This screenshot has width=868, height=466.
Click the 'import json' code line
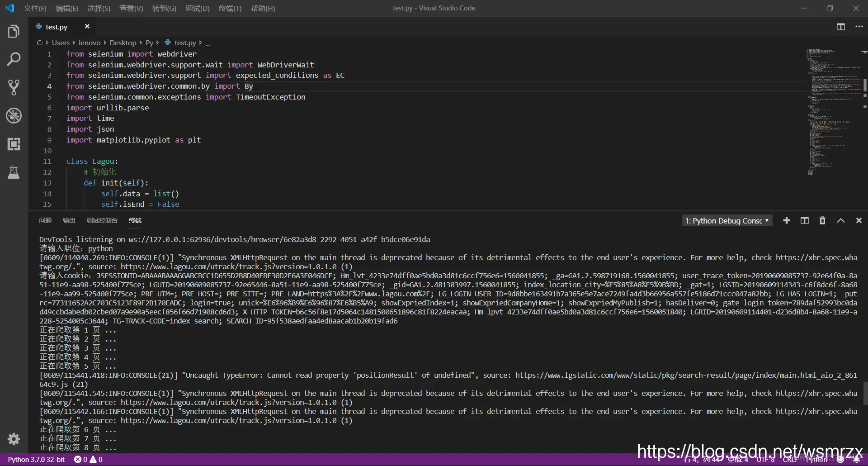[90, 129]
